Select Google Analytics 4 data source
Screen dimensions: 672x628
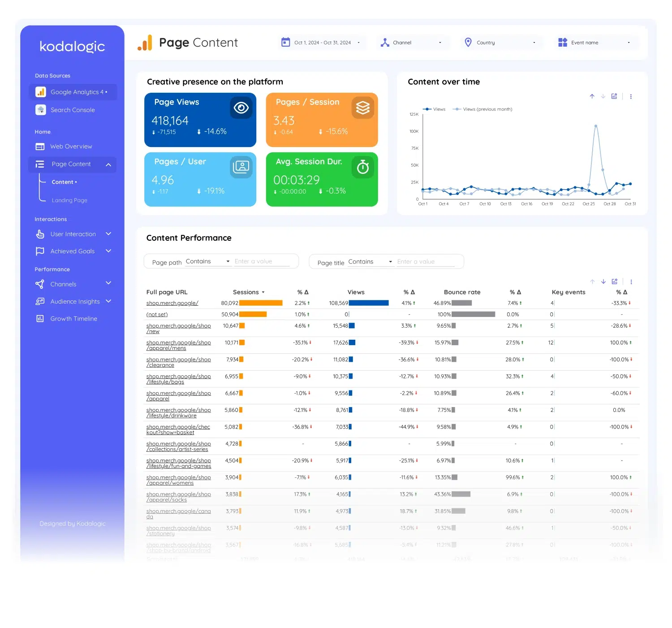coord(73,92)
